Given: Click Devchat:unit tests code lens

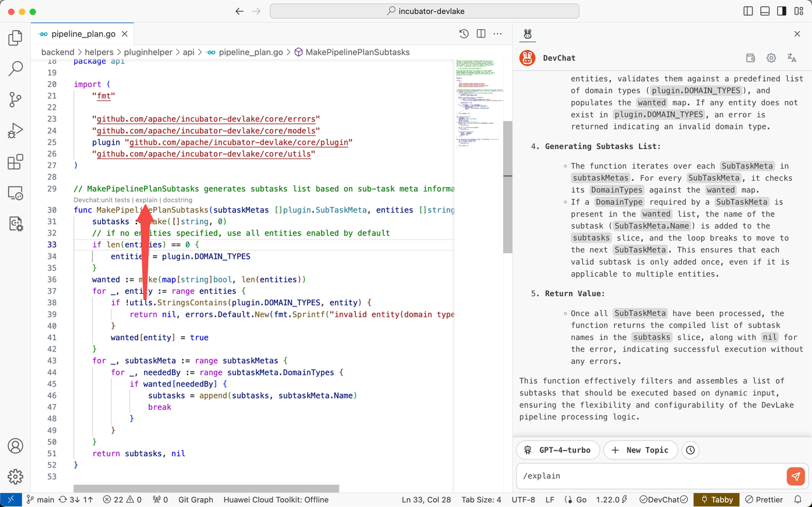Looking at the screenshot, I should 101,200.
